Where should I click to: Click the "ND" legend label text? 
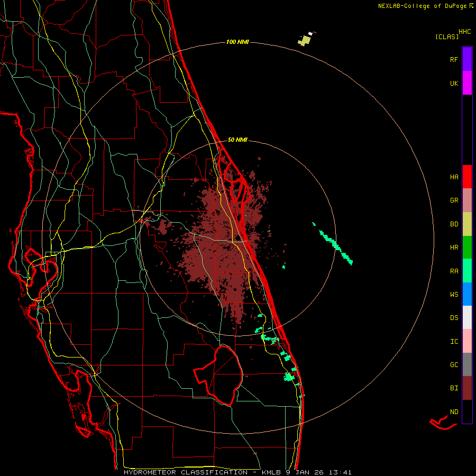(x=454, y=411)
